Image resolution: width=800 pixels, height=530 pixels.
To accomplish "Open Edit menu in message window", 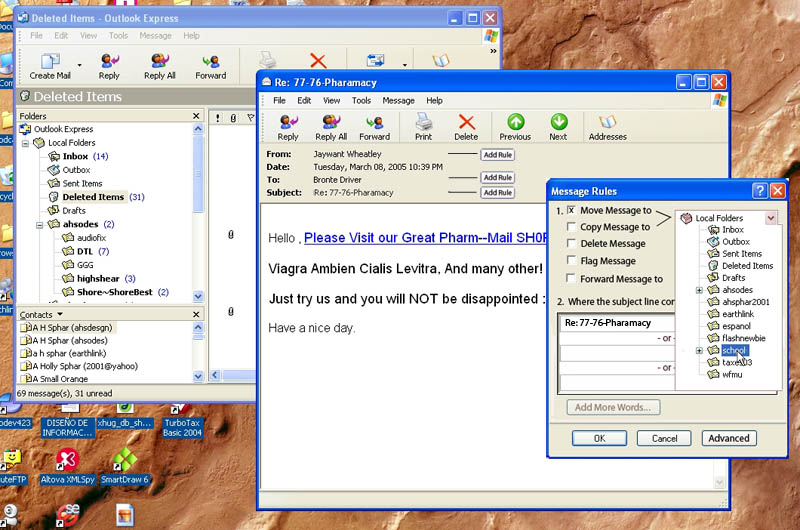I will pyautogui.click(x=304, y=100).
